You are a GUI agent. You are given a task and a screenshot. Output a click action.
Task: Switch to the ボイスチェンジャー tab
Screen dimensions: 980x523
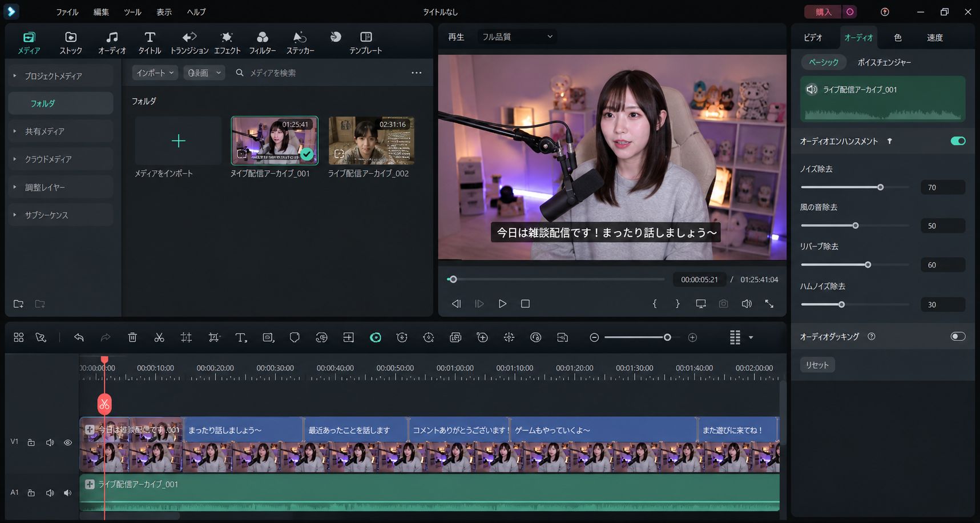[884, 62]
